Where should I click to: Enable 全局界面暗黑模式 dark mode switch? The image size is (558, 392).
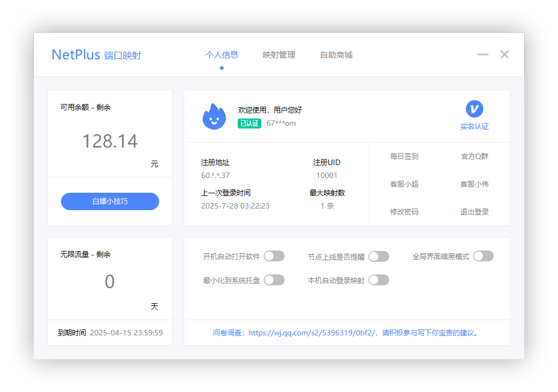tap(483, 255)
